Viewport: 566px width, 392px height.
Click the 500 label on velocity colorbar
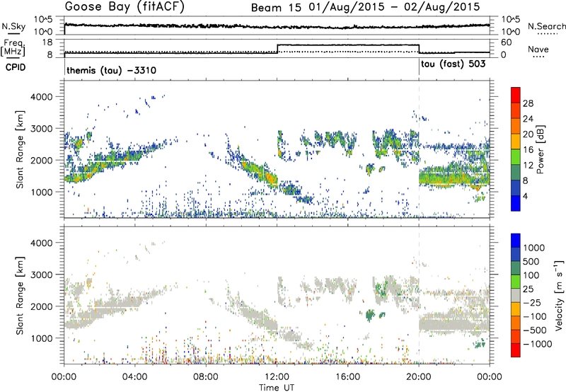click(x=531, y=262)
